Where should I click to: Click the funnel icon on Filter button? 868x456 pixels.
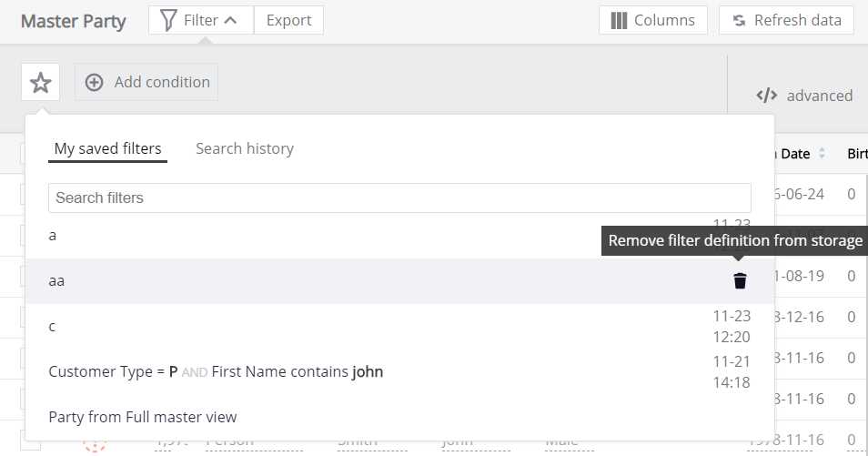[x=167, y=20]
